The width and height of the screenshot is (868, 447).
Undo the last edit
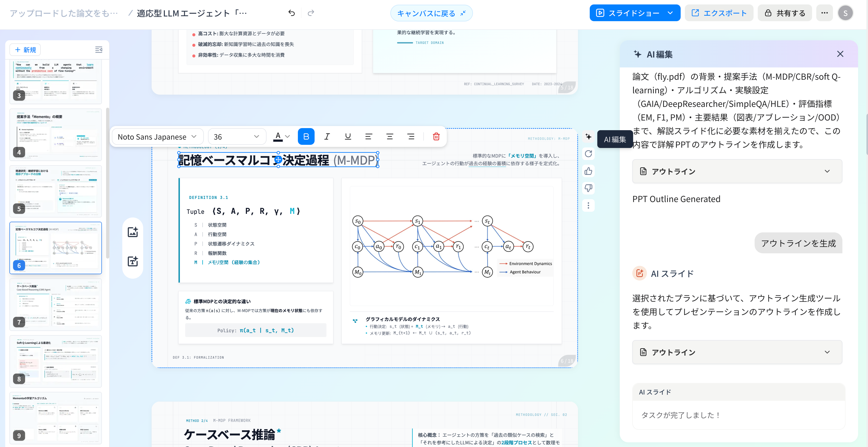coord(292,13)
